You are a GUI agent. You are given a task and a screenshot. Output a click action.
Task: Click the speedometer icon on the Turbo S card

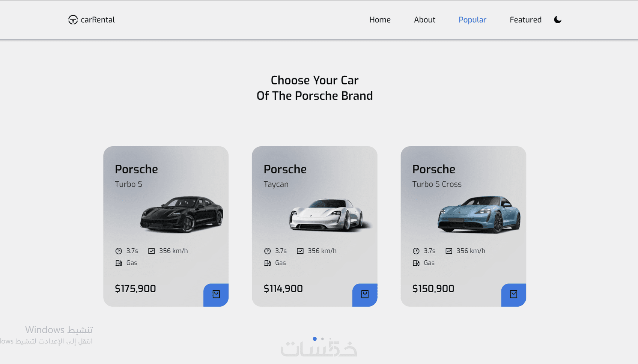pos(119,251)
